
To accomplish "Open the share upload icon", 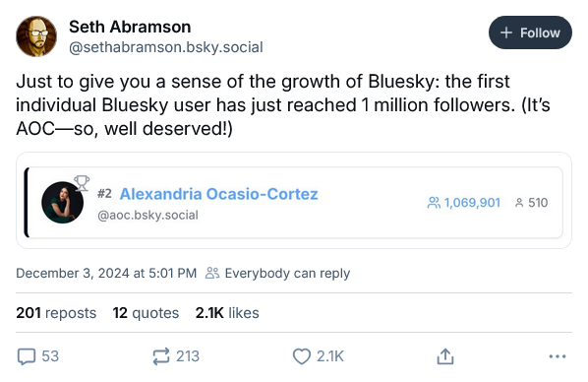I will click(x=445, y=356).
